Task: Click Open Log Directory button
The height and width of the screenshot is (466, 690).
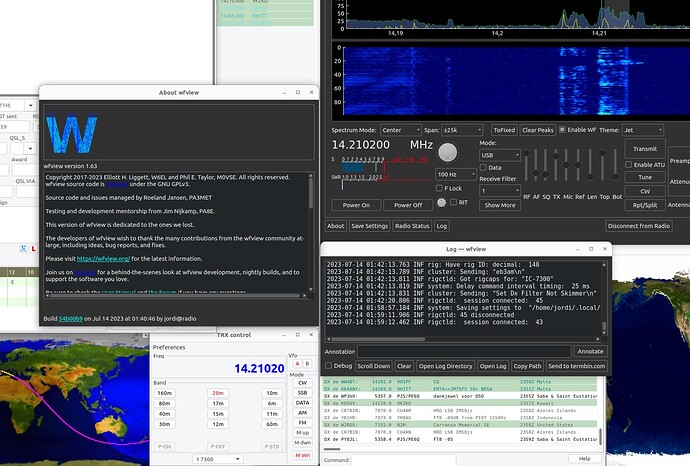Action: [x=445, y=366]
